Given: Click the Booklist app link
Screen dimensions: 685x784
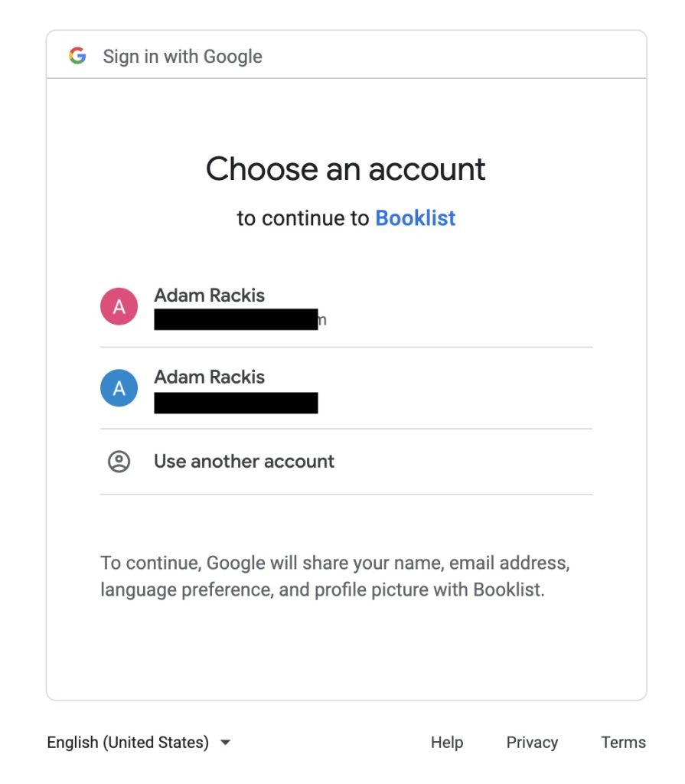Looking at the screenshot, I should tap(415, 218).
